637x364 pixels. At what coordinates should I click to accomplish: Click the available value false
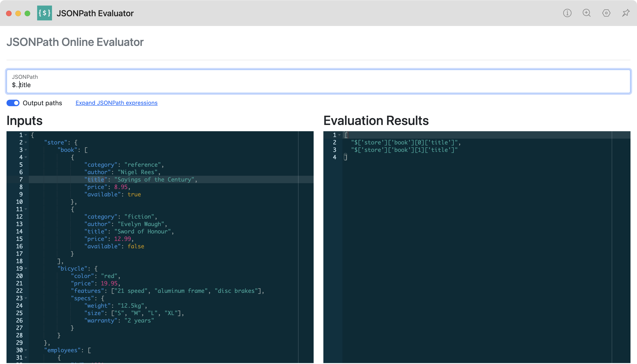point(136,246)
